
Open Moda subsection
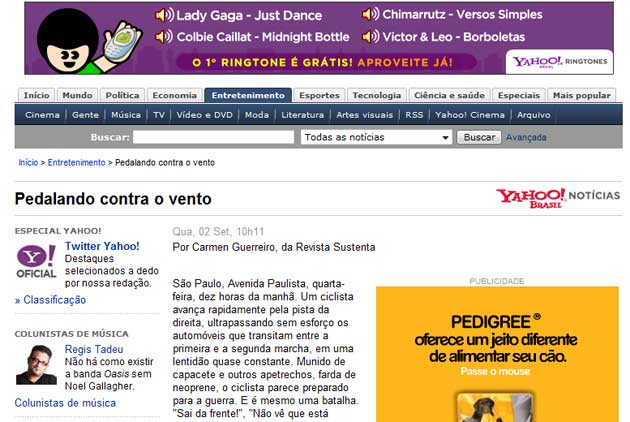[257, 115]
